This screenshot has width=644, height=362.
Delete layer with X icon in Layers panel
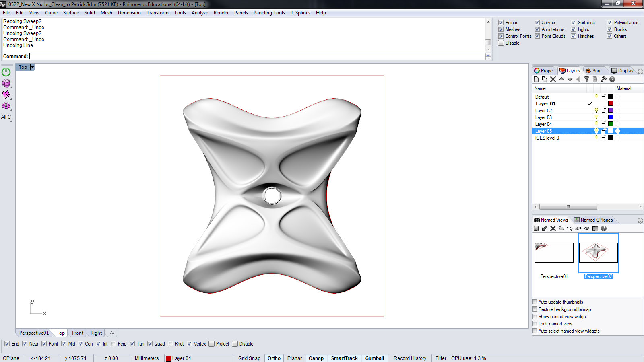[553, 79]
